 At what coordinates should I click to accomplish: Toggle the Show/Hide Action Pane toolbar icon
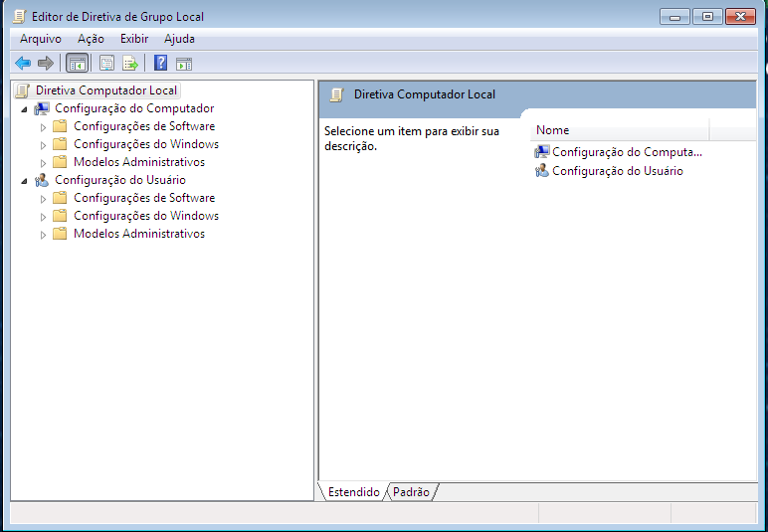(x=184, y=63)
